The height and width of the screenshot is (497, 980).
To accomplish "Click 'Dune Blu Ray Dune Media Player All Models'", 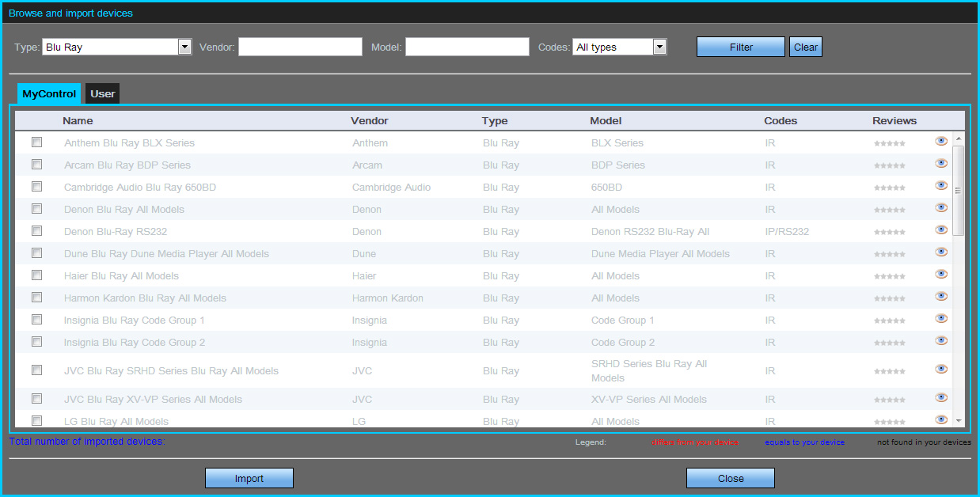I will [x=166, y=254].
